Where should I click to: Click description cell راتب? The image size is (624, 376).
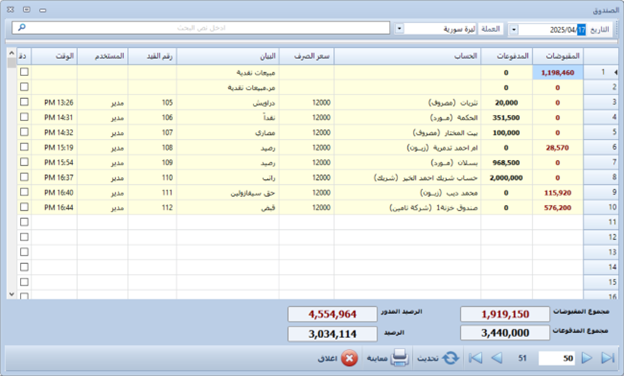(x=228, y=177)
